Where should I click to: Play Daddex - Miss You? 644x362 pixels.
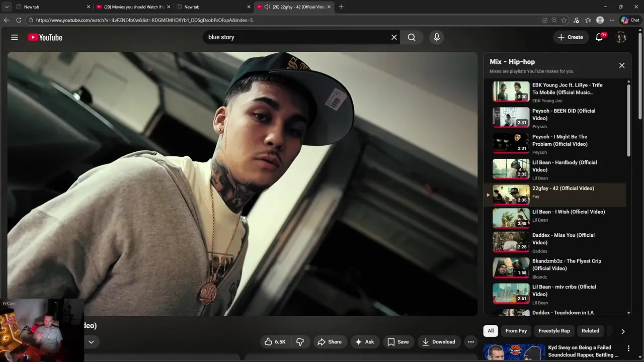pyautogui.click(x=555, y=242)
